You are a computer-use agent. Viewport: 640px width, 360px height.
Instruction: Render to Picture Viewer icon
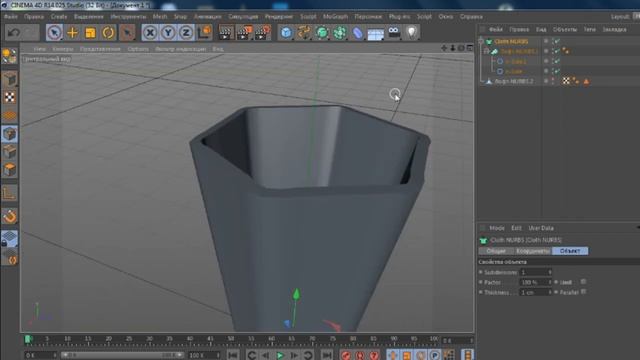pos(244,33)
